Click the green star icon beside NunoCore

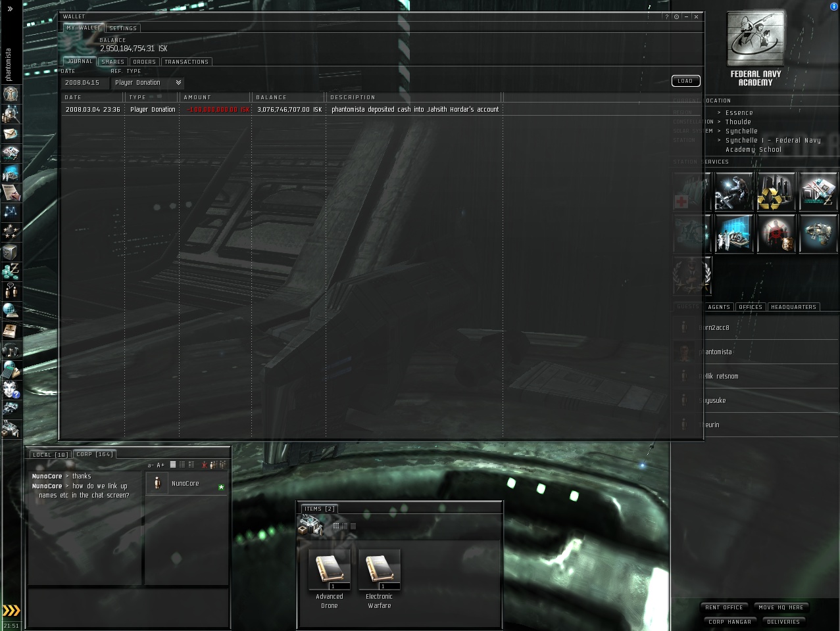coord(221,487)
